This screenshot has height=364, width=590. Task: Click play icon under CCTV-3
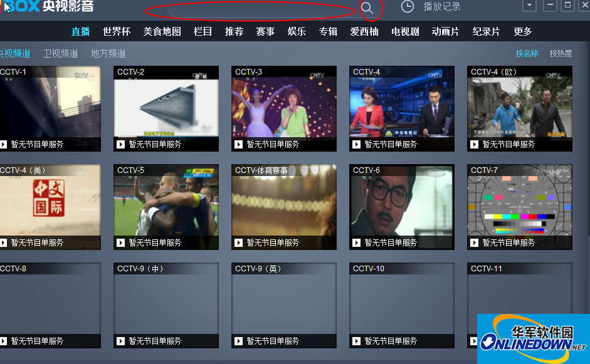[238, 144]
